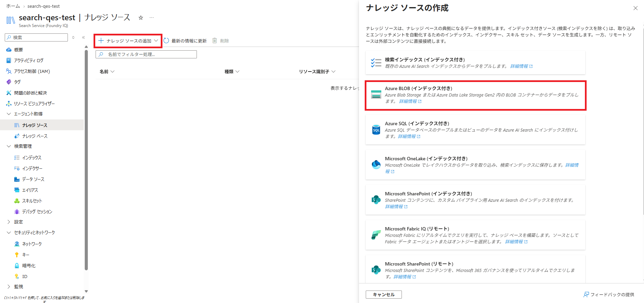Viewport: 644px width, 303px height.
Task: Open 詳細情報 link under 検索インデックス
Action: coord(521,66)
